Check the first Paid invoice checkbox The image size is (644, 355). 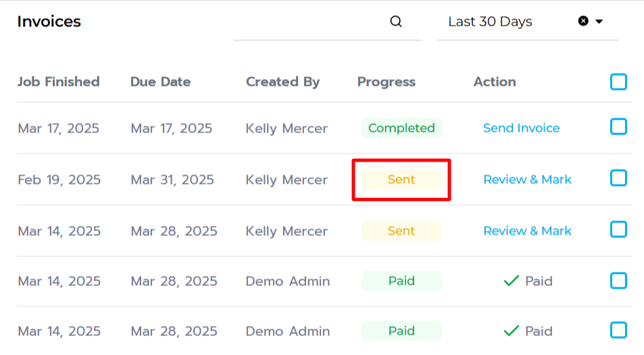click(x=618, y=281)
